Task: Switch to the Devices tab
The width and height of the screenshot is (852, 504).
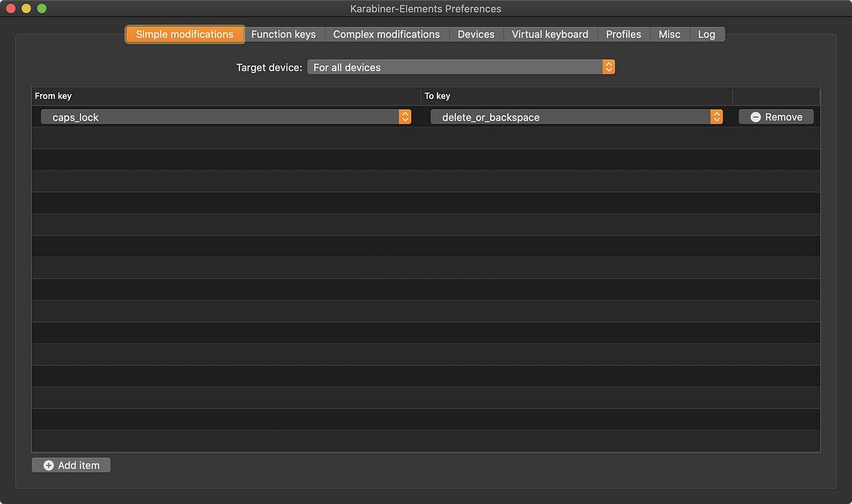Action: [476, 34]
